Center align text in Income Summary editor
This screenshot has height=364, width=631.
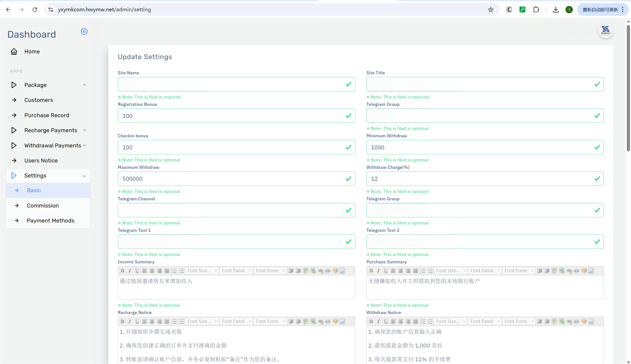point(152,270)
